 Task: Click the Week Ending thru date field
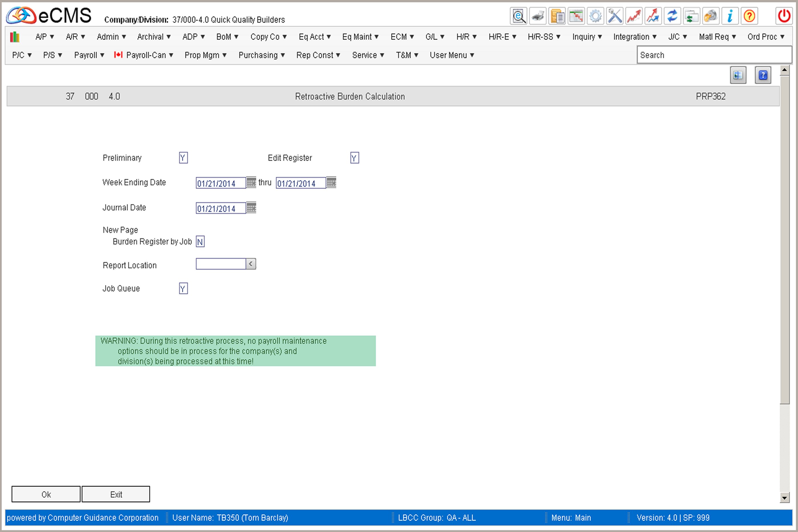(301, 183)
